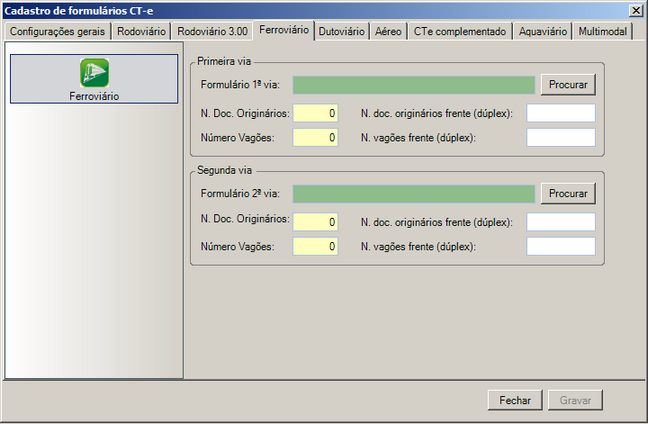Focus Número Vagões field in Primeira via
This screenshot has height=424, width=648.
coord(315,137)
